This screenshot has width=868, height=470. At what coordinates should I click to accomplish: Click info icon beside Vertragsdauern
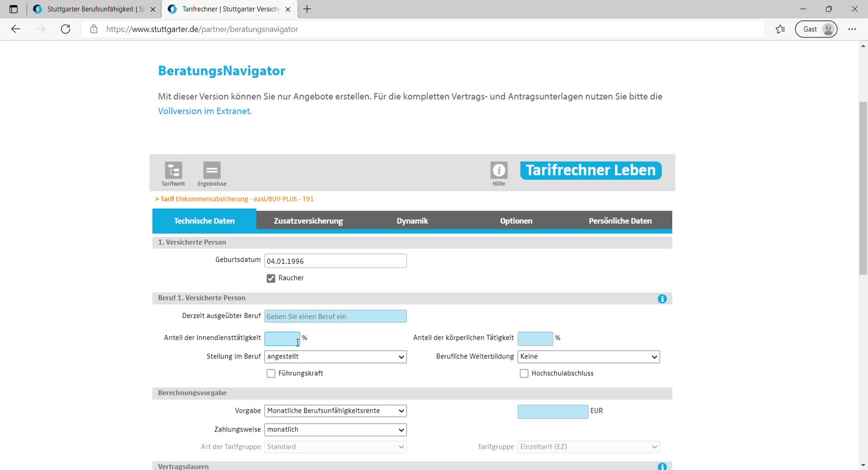pos(662,466)
